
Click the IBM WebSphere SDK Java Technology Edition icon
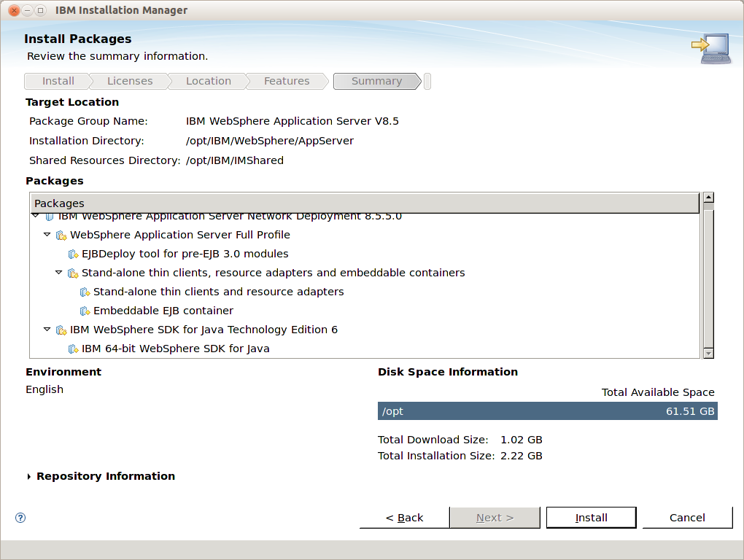[x=61, y=330]
